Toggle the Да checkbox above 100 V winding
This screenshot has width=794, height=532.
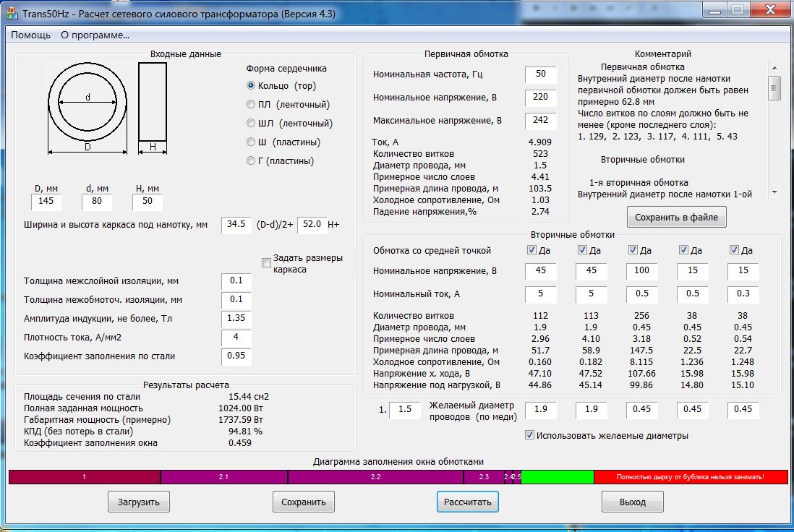pos(633,249)
